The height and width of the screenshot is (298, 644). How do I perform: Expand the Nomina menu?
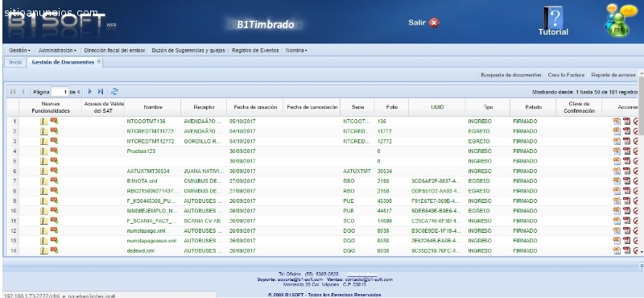296,51
